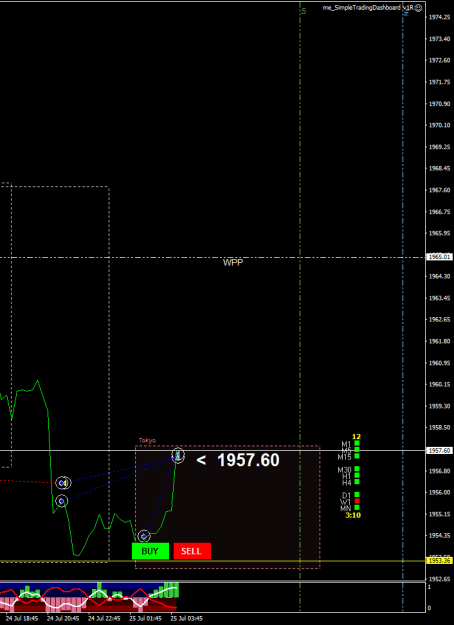
Task: Select the MN timeframe green indicator
Action: coord(357,508)
